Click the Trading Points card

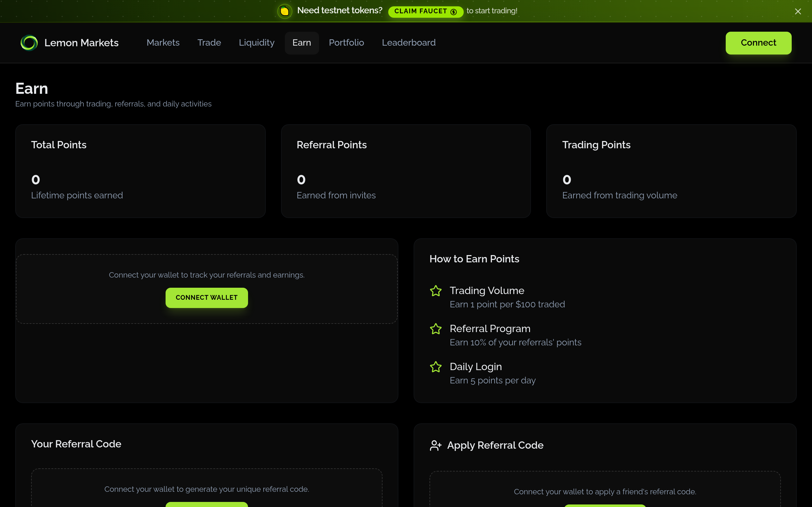coord(671,171)
